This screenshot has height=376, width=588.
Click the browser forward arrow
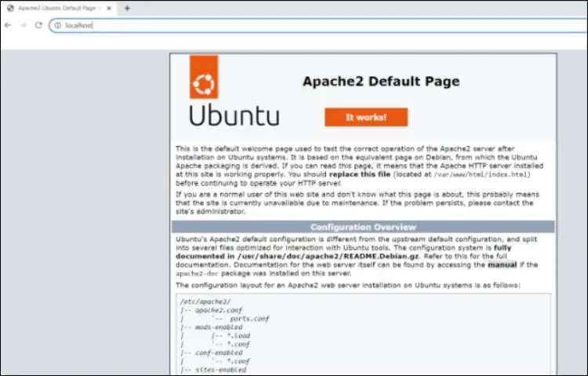pyautogui.click(x=24, y=25)
